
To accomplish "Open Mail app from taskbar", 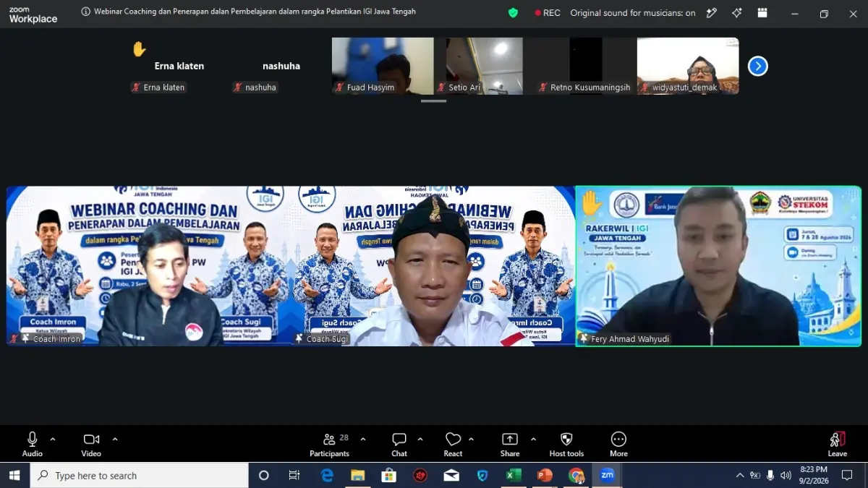I will [451, 475].
